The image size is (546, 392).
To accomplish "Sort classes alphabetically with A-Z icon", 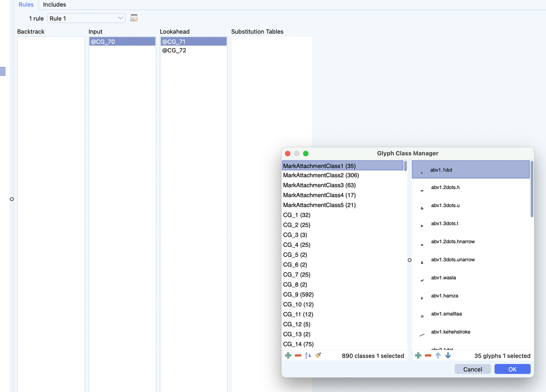I will pos(308,356).
